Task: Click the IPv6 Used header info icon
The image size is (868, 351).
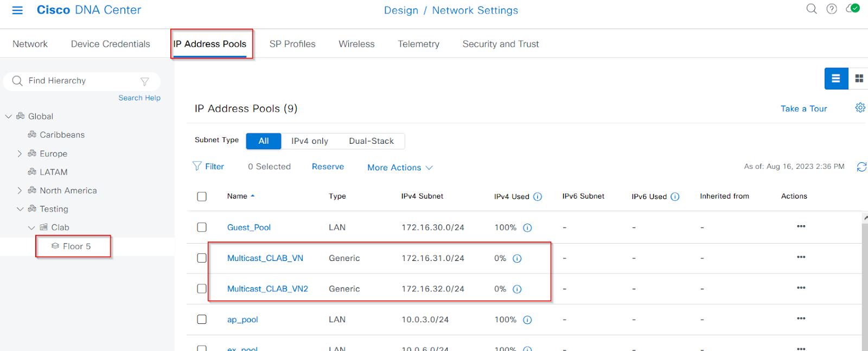Action: tap(675, 196)
